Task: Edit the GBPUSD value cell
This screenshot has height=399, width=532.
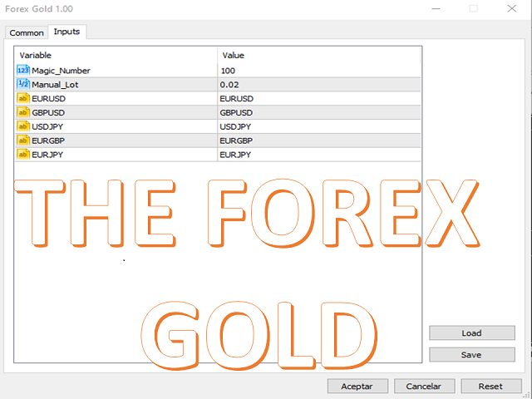Action: (x=318, y=112)
